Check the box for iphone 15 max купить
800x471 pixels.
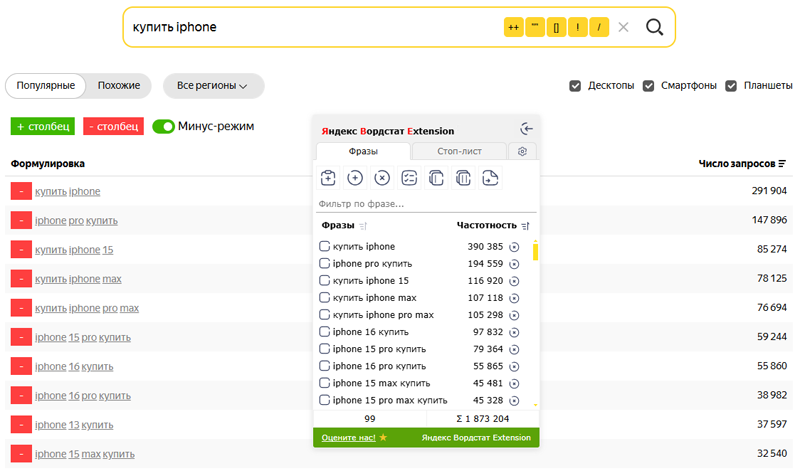point(324,383)
